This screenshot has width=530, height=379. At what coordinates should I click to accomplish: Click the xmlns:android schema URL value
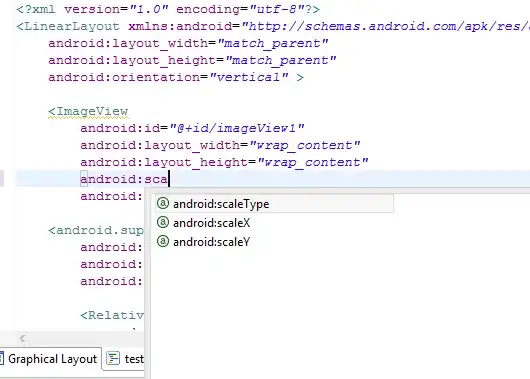click(x=386, y=26)
